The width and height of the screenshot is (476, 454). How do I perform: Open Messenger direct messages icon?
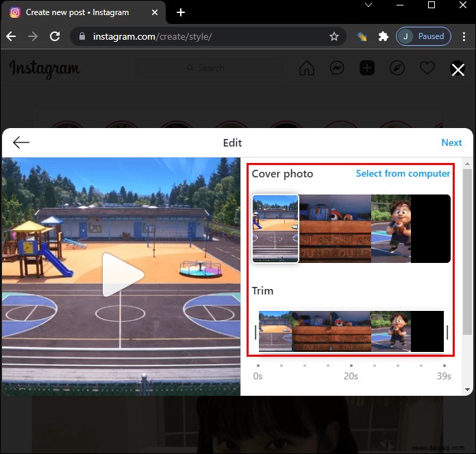point(337,68)
